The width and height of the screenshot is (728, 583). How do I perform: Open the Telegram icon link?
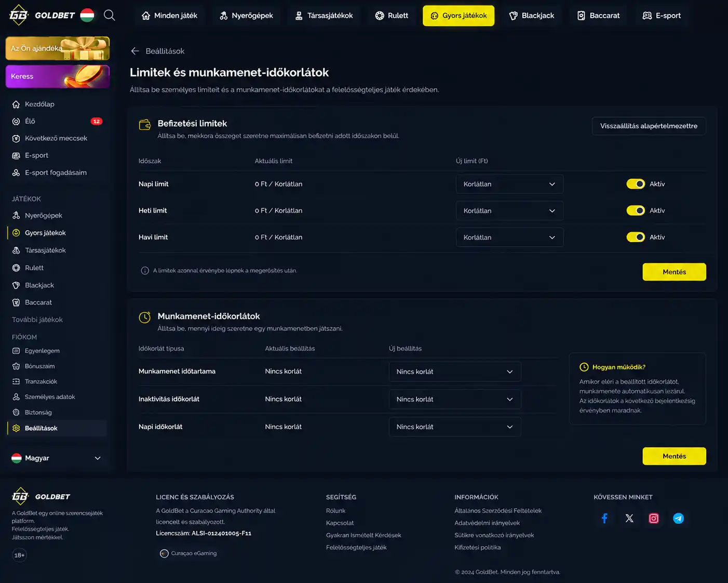coord(678,518)
